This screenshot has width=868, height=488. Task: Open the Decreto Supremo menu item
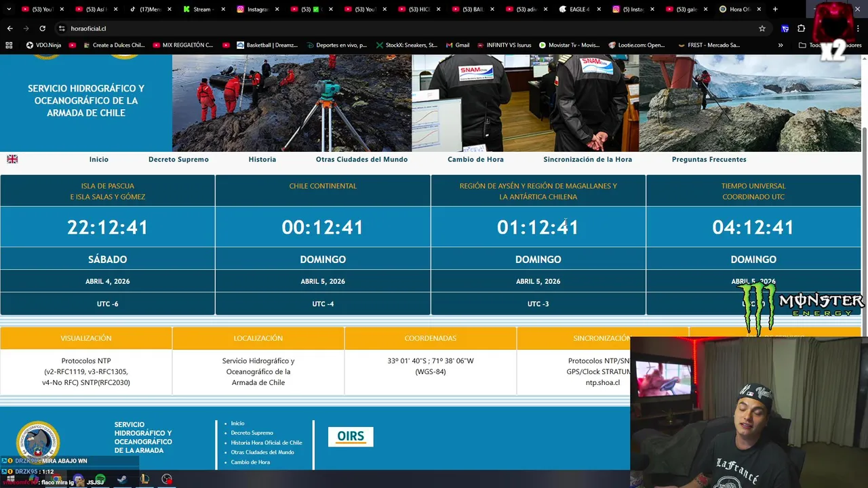(178, 159)
